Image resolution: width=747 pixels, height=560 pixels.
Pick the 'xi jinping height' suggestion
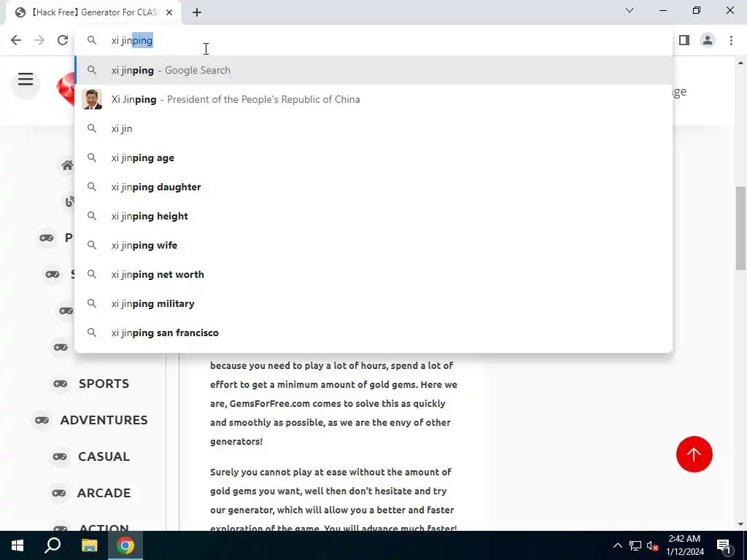pos(373,216)
